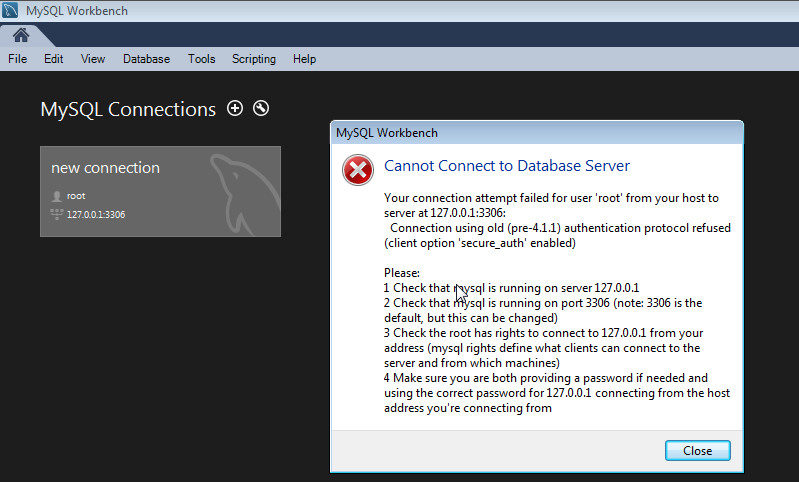Click the MySQL Workbench title bar logo
Image resolution: width=799 pixels, height=482 pixels.
(x=10, y=10)
